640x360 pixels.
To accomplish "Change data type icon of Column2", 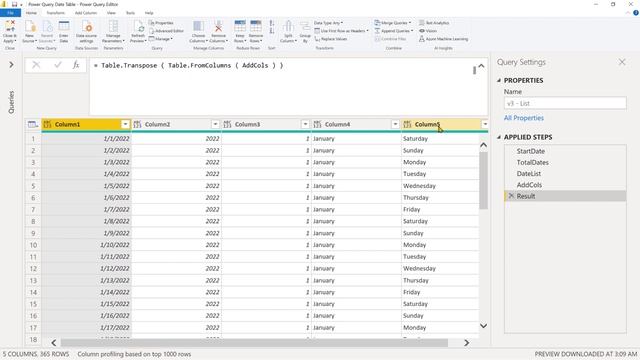I will pos(138,124).
